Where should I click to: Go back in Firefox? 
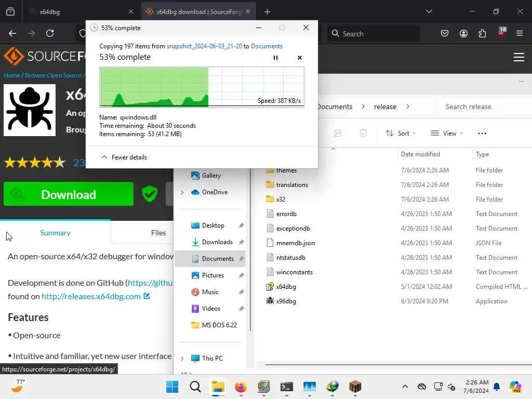(12, 33)
